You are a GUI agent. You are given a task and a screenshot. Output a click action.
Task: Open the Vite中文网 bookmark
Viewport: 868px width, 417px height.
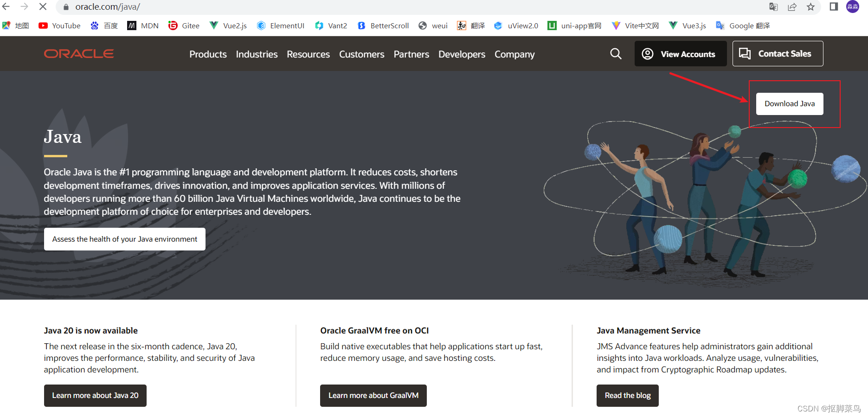[x=635, y=26]
